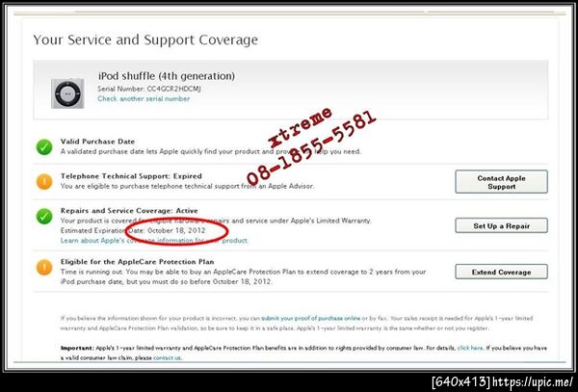This screenshot has width=578, height=392.
Task: Click the green check icon beside Repairs and Service Coverage
Action: tap(44, 217)
